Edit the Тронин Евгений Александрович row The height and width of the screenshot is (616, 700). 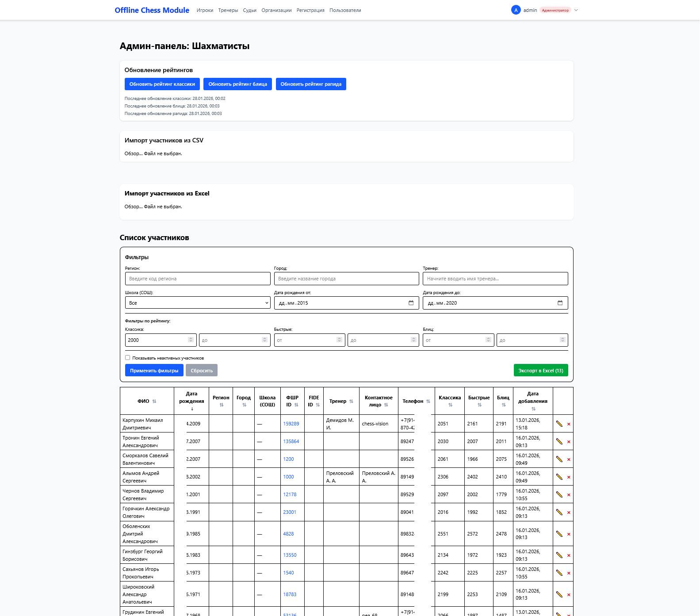click(559, 441)
